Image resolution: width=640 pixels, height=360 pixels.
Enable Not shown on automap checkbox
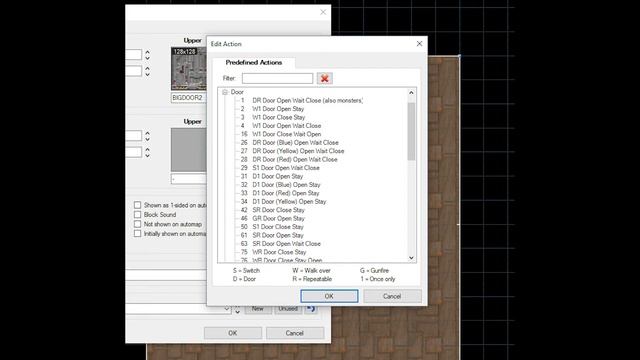138,224
